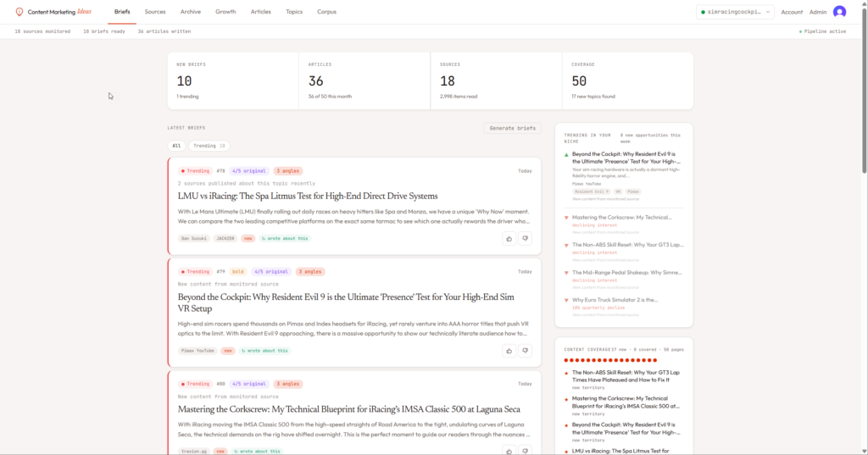
Task: Select the All briefs filter
Action: pos(176,146)
